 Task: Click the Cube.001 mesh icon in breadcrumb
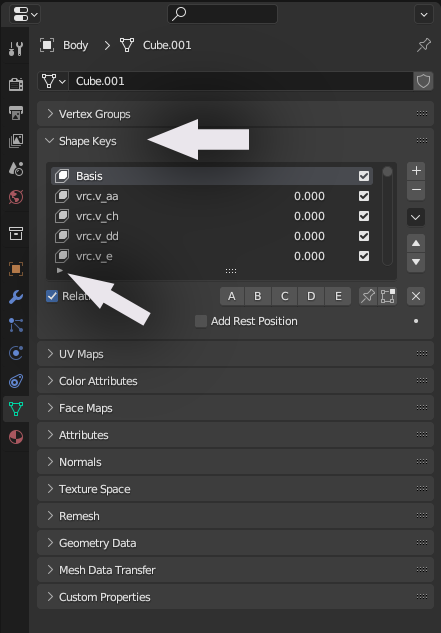pyautogui.click(x=127, y=45)
